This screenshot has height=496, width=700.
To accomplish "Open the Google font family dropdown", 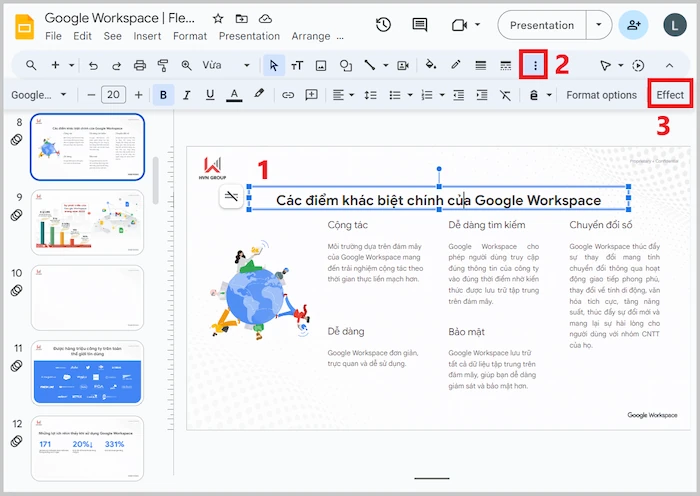I will (39, 95).
